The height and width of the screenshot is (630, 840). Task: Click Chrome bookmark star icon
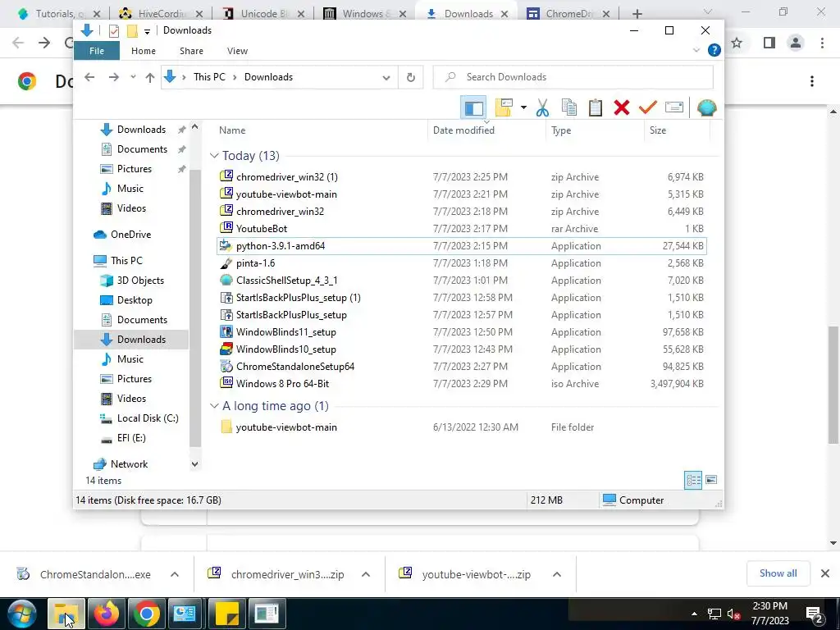(737, 43)
